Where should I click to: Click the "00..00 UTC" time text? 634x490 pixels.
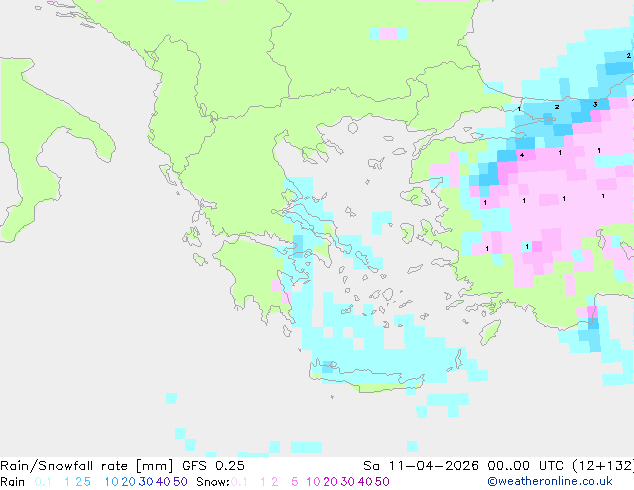[x=525, y=466]
